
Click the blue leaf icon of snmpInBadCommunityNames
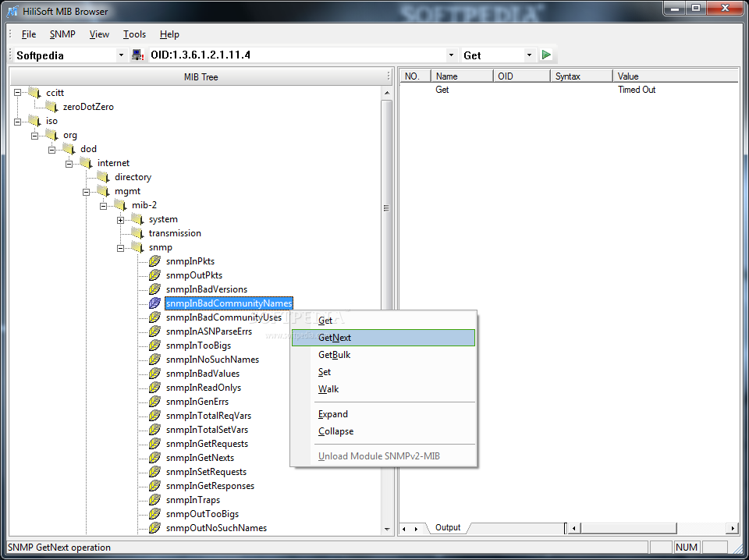coord(154,303)
